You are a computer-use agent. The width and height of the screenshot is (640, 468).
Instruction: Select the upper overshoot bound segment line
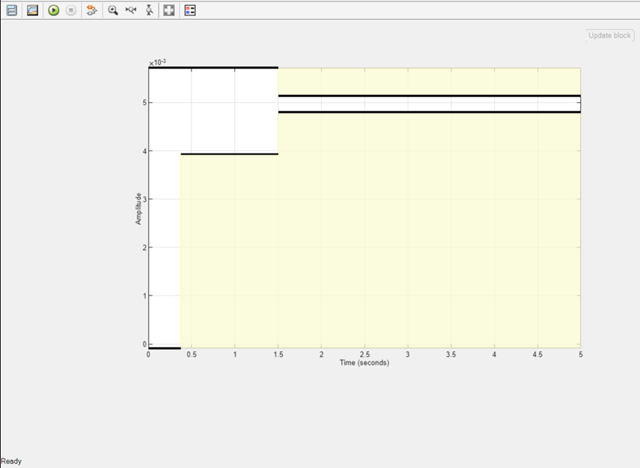coord(213,67)
